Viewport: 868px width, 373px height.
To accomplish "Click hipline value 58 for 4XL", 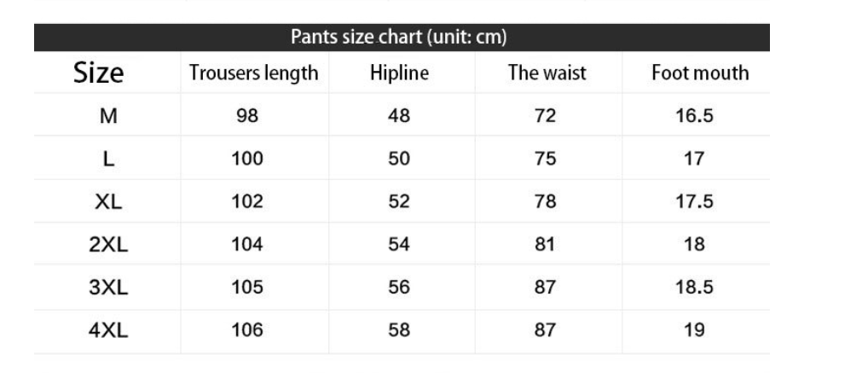I will point(399,330).
